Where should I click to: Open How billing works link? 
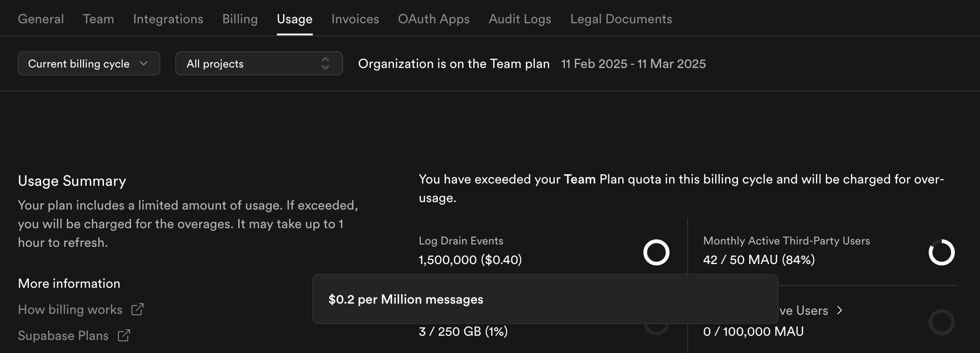point(70,310)
